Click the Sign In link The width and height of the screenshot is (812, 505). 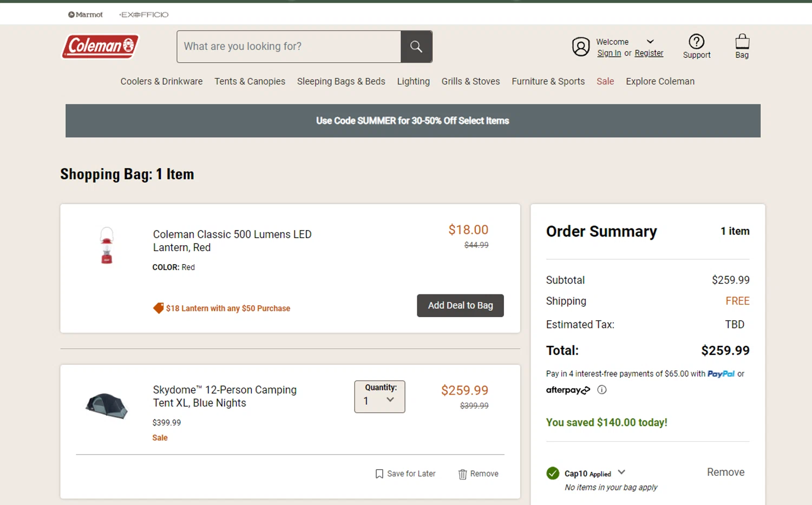[x=609, y=53]
